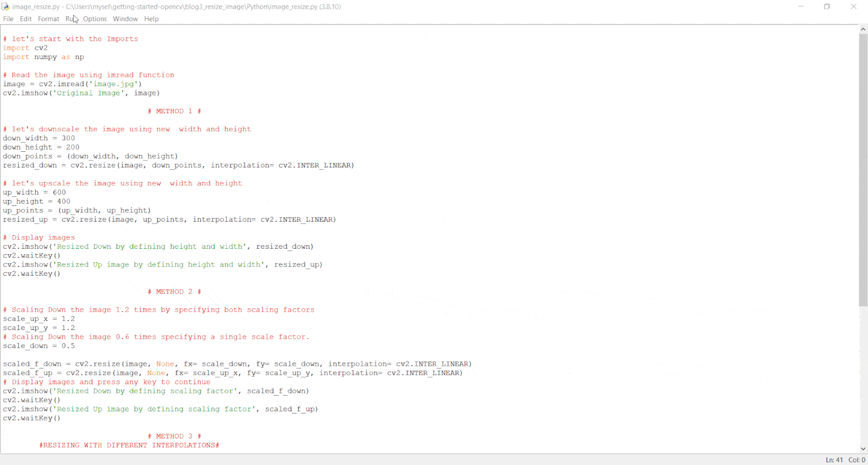The height and width of the screenshot is (465, 868).
Task: Open the Edit menu
Action: (25, 19)
